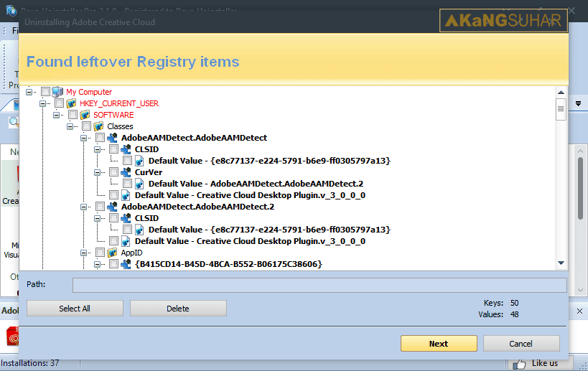Image resolution: width=588 pixels, height=371 pixels.
Task: Tick the AppID checkbox
Action: pos(100,253)
